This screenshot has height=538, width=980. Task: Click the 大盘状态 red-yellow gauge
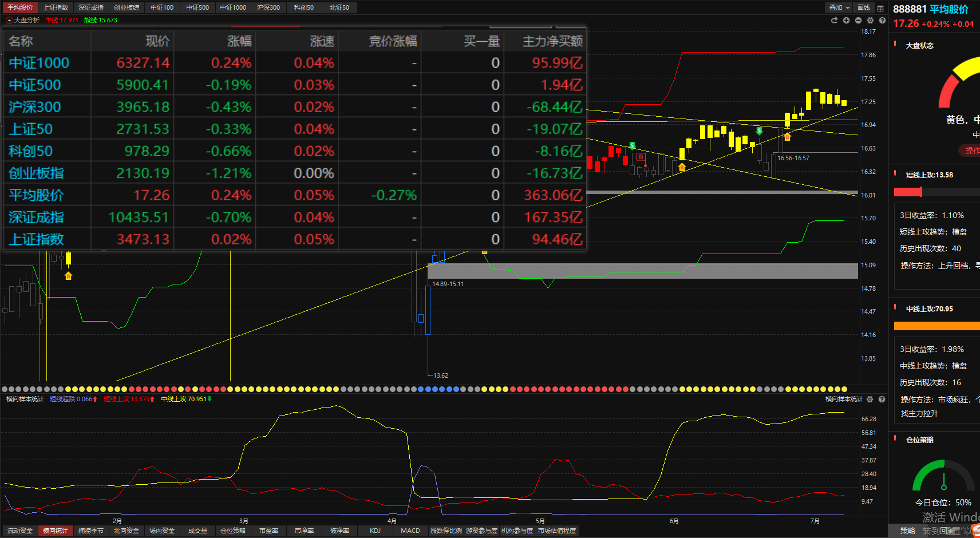(x=959, y=83)
